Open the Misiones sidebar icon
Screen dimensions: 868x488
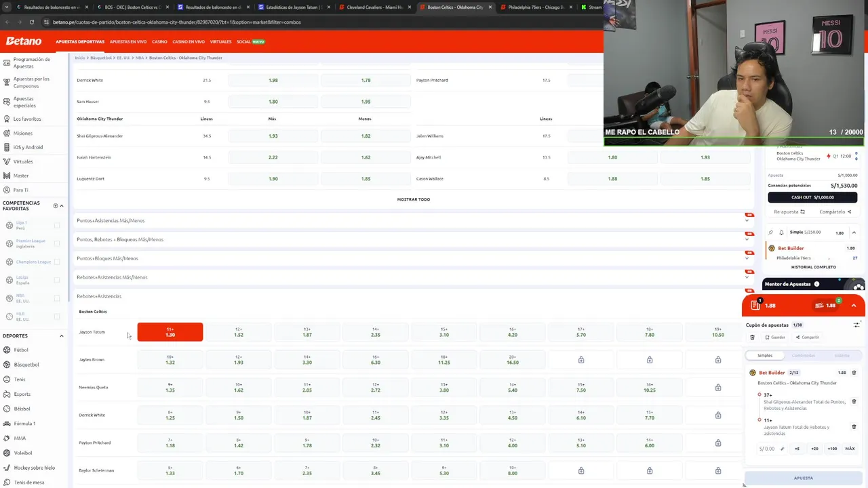coord(6,133)
